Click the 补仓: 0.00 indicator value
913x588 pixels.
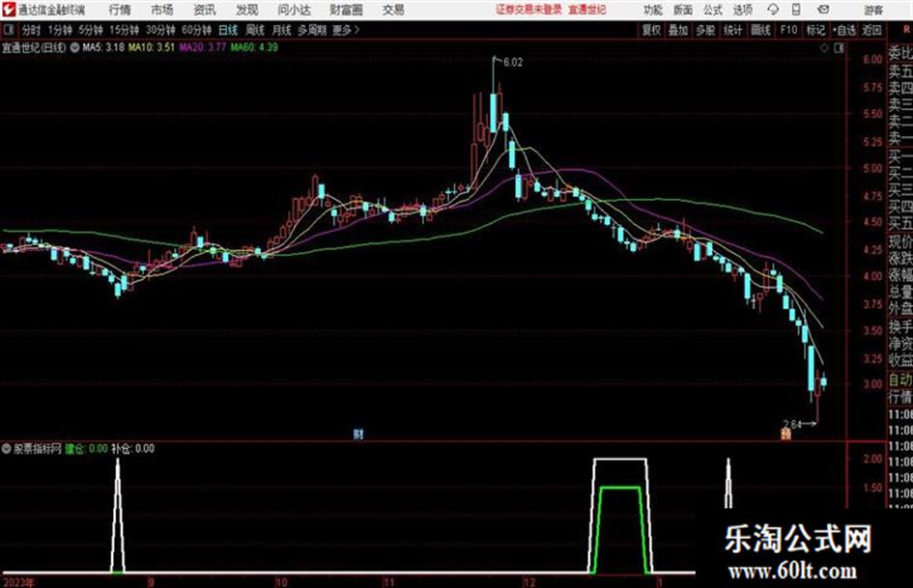click(x=132, y=448)
